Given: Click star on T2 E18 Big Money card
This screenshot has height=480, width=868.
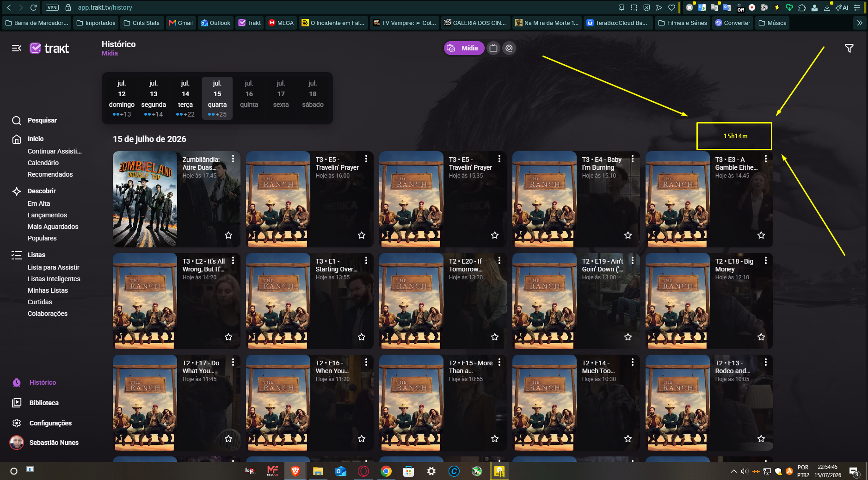Looking at the screenshot, I should coord(761,337).
